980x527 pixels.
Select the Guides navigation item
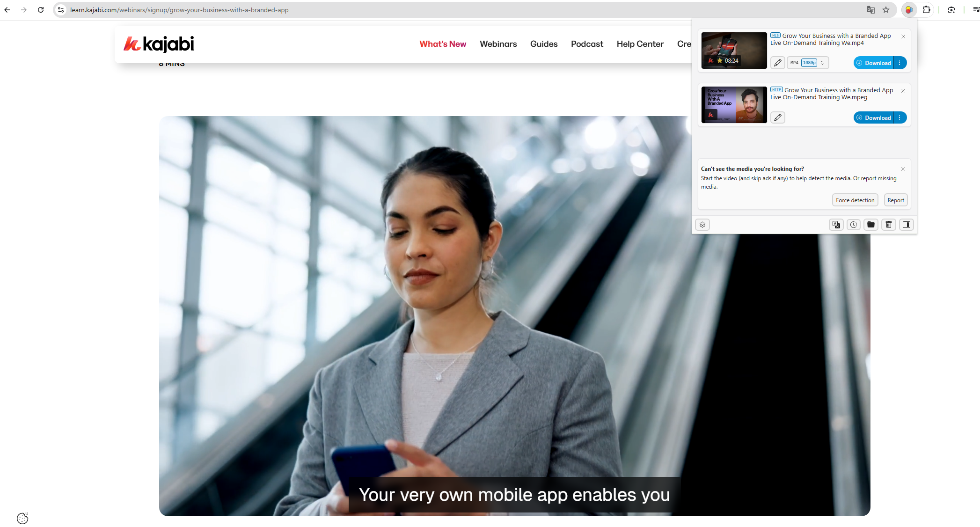(543, 44)
